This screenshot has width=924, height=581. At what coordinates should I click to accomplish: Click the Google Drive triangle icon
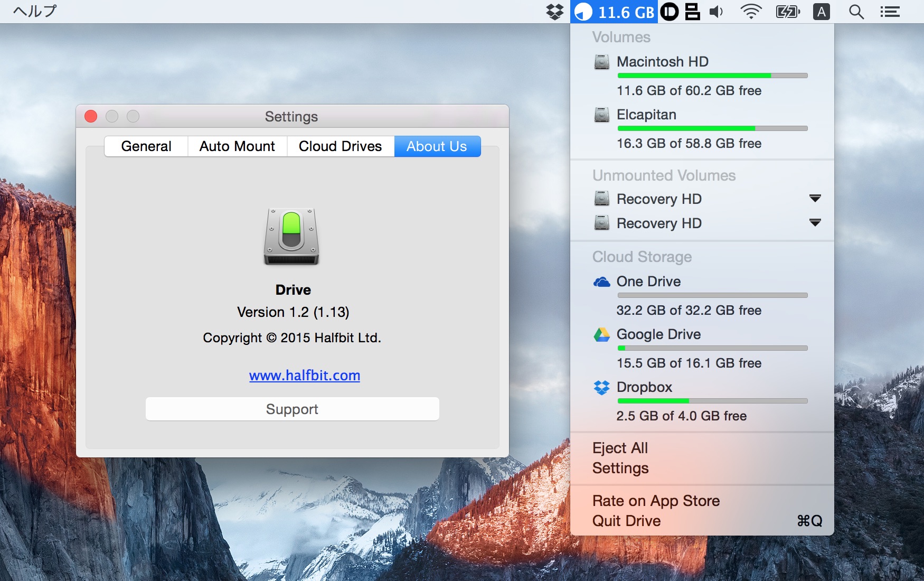click(x=602, y=335)
